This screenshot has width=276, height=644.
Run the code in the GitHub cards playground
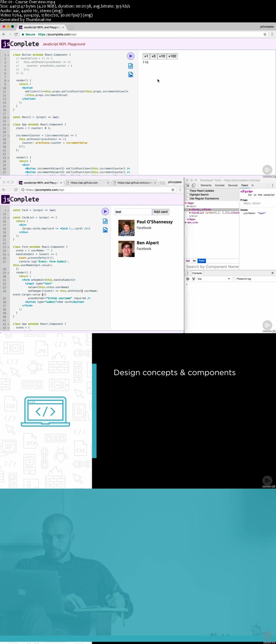click(x=105, y=212)
